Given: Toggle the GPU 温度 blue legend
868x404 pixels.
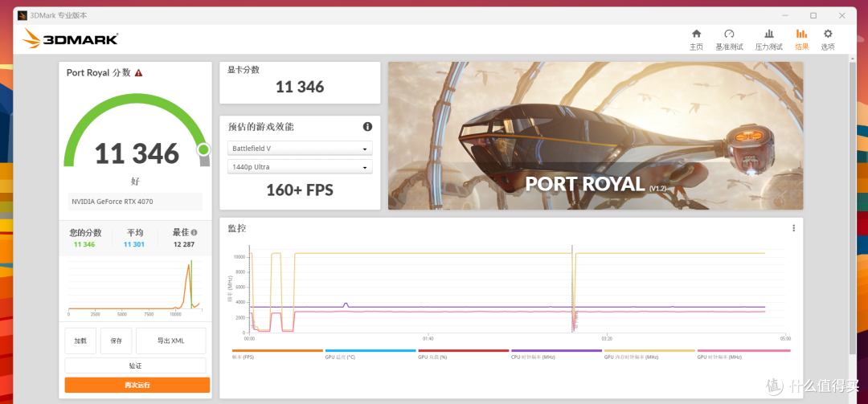Looking at the screenshot, I should point(371,353).
